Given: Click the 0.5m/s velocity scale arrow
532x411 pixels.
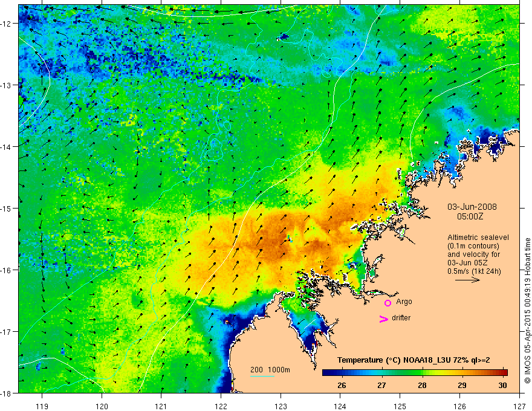Looking at the screenshot, I should click(x=467, y=280).
